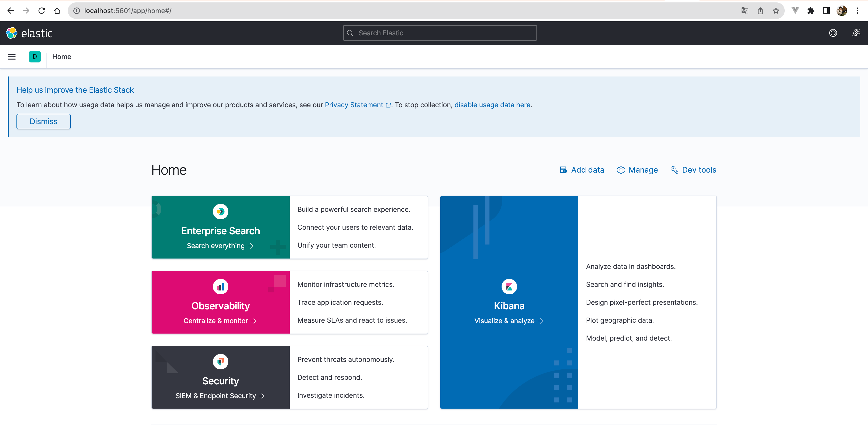The image size is (868, 427).
Task: Click 'Help us improve the Elastic Stack' heading
Action: pos(75,90)
